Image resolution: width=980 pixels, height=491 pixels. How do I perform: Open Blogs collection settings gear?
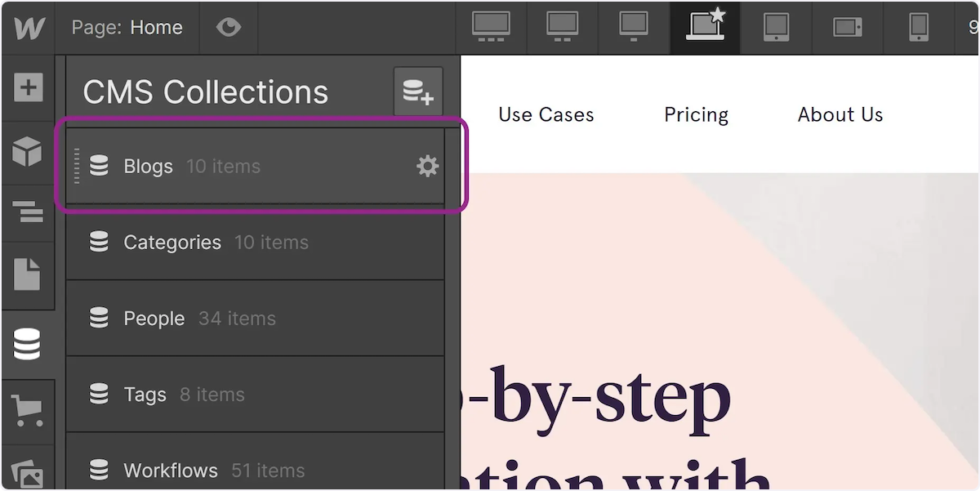point(428,167)
